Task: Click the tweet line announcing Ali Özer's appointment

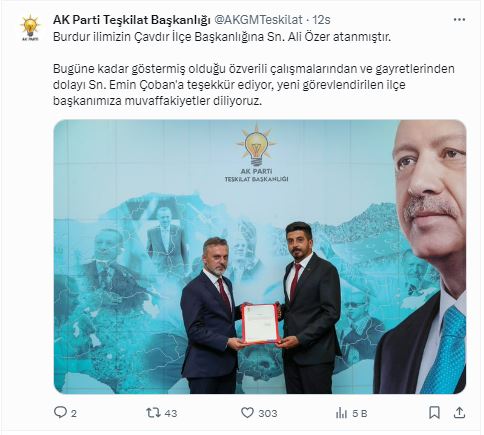Action: [x=222, y=37]
